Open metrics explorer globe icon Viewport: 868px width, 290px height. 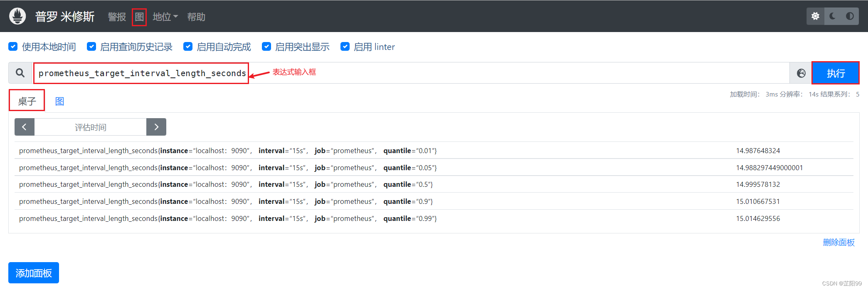point(801,73)
